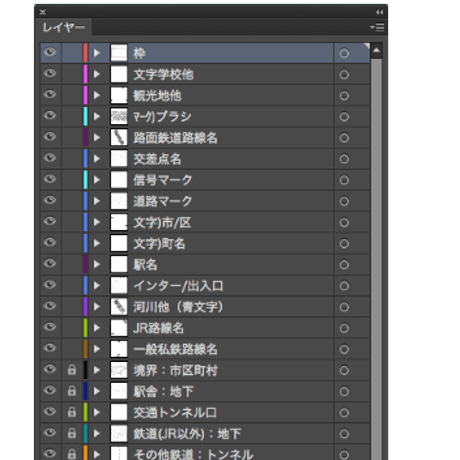The height and width of the screenshot is (460, 460).
Task: Click target circle of 枠 layer
Action: 344,53
